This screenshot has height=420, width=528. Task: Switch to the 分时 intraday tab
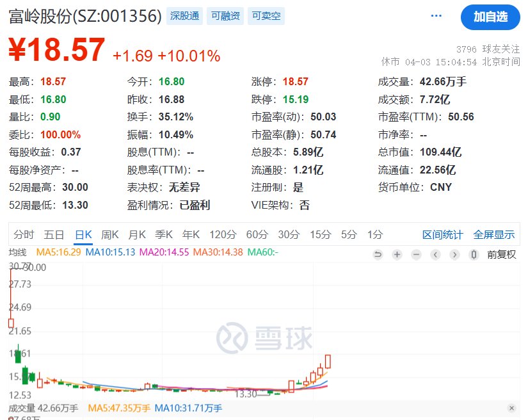pos(24,234)
